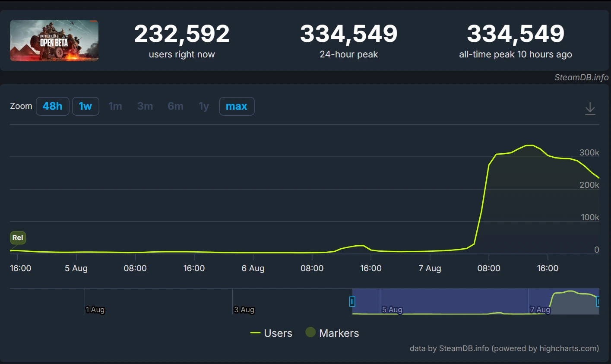Click the Zoom label text
The image size is (611, 364).
pyautogui.click(x=21, y=106)
